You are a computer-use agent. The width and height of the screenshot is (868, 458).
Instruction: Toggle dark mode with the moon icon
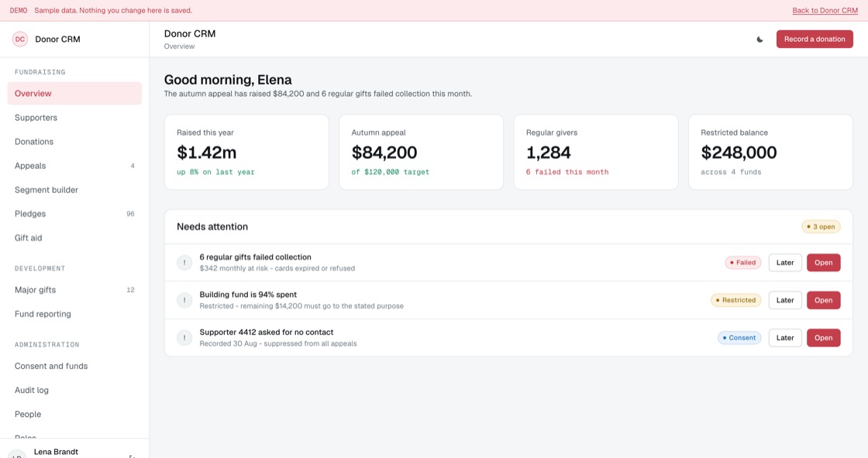(x=760, y=40)
